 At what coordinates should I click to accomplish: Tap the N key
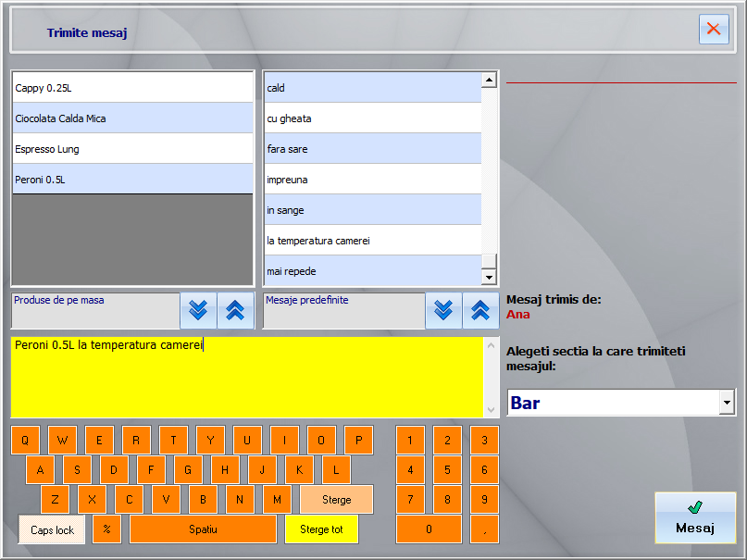coord(240,500)
